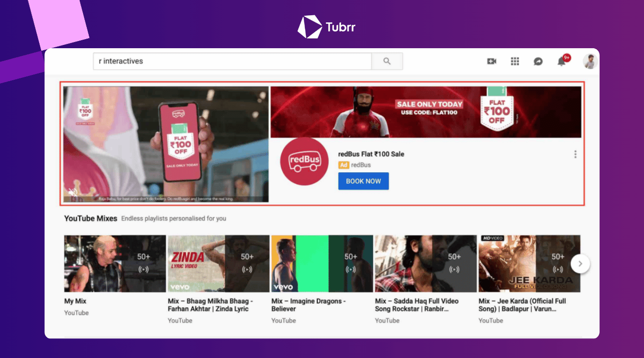This screenshot has height=358, width=644.
Task: Click the redBus advertiser name
Action: click(x=361, y=165)
